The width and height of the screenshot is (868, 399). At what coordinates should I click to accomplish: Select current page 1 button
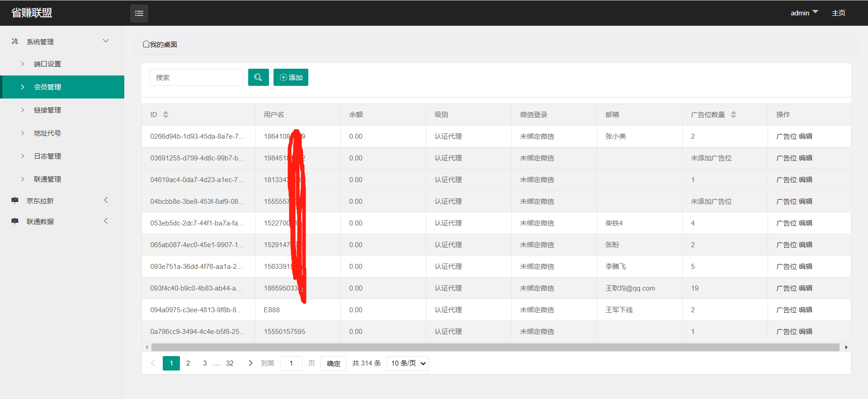click(171, 363)
